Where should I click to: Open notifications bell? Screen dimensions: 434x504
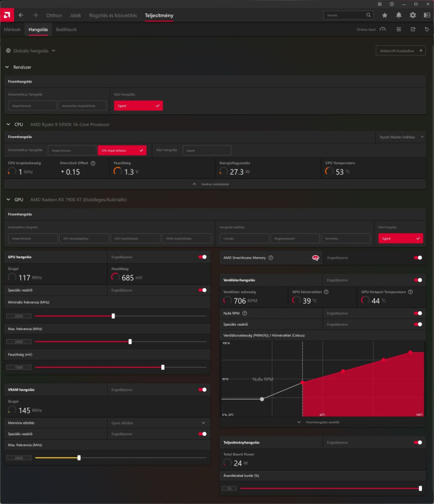[x=399, y=15]
